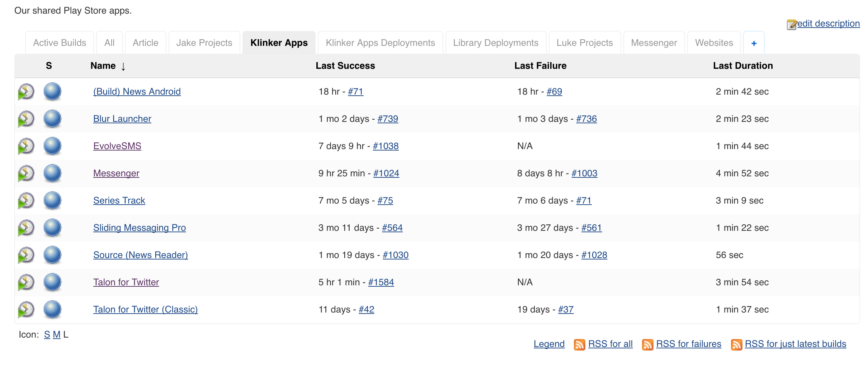Click RSS for just latest builds link
Screen dimensions: 868x367
(x=796, y=344)
